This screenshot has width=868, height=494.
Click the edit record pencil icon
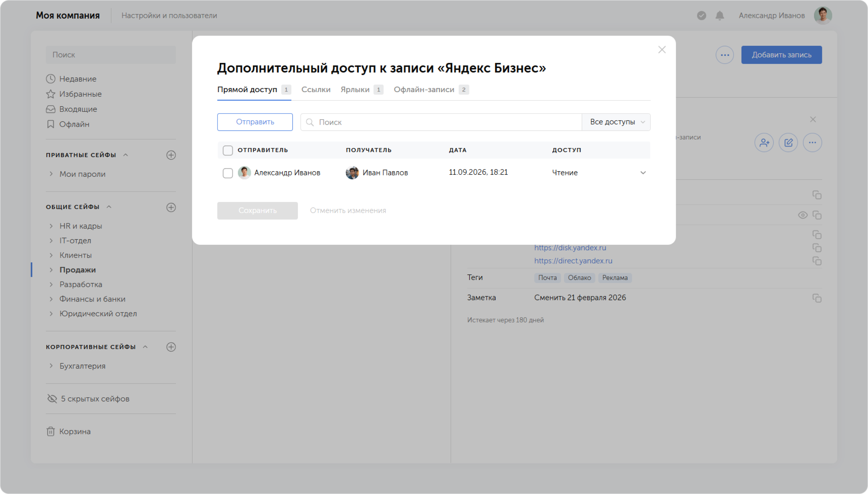pos(788,142)
